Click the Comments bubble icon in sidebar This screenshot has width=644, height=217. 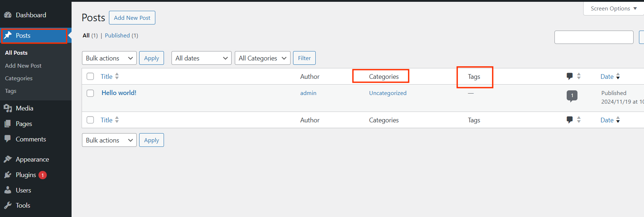point(8,139)
